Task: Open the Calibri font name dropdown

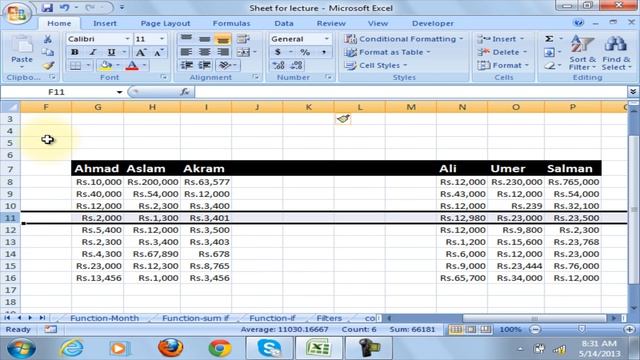Action: [x=127, y=39]
